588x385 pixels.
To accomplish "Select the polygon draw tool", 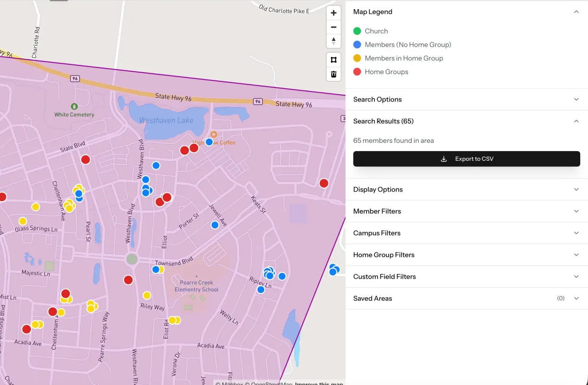I will pos(334,60).
